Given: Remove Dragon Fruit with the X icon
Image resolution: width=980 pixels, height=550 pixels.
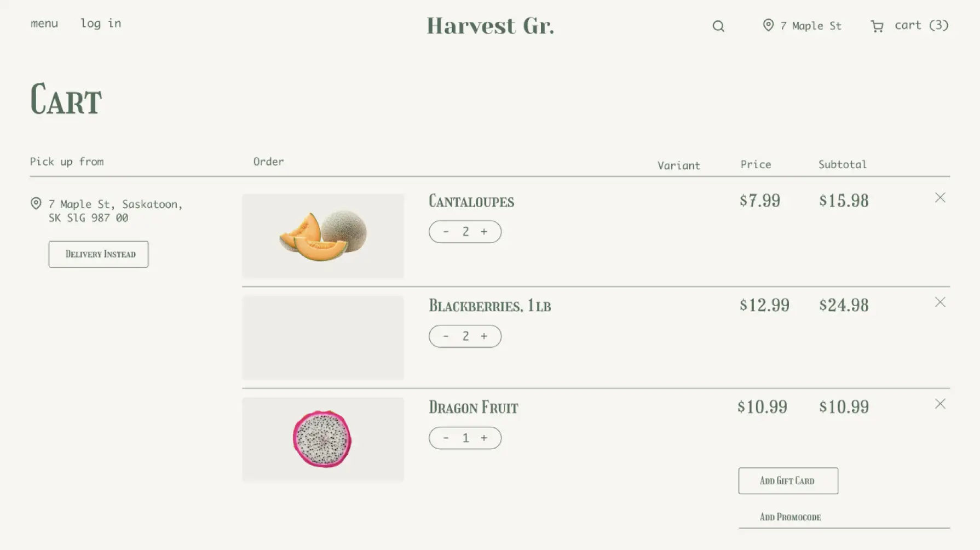Looking at the screenshot, I should tap(940, 404).
